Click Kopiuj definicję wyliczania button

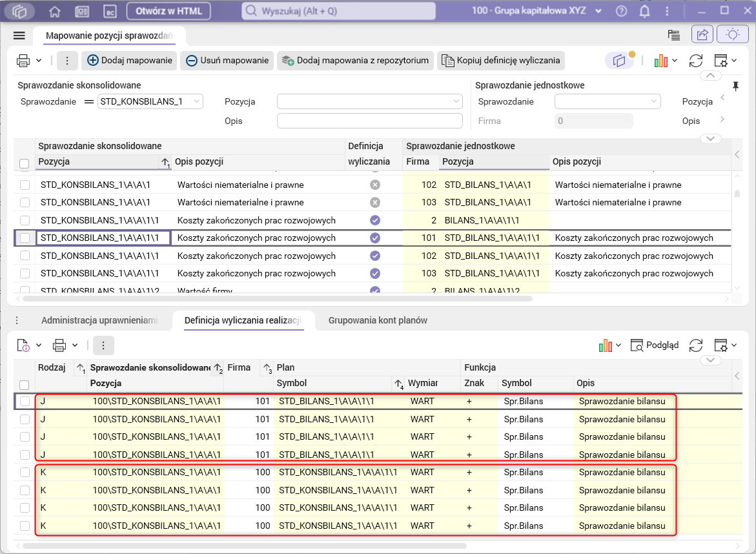tap(501, 61)
